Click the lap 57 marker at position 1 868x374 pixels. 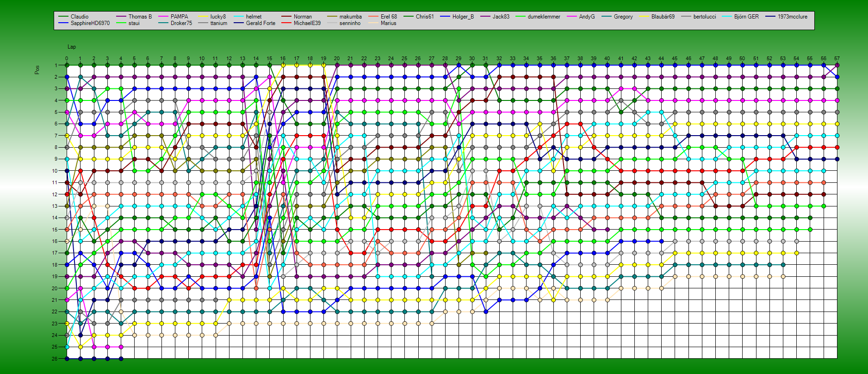tap(837, 65)
